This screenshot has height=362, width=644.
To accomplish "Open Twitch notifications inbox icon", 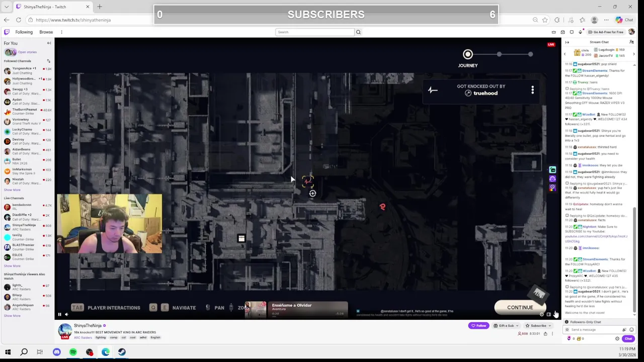I will tap(562, 32).
